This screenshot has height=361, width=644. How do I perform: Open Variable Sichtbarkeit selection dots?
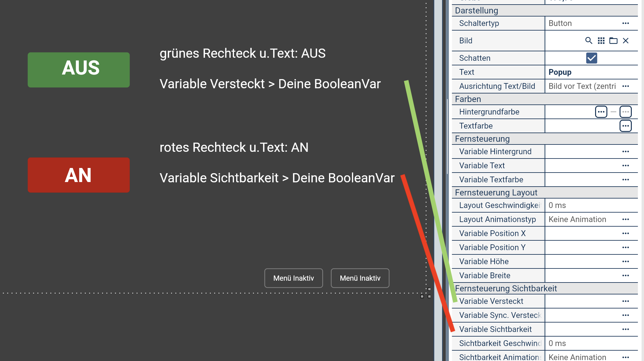tap(625, 329)
